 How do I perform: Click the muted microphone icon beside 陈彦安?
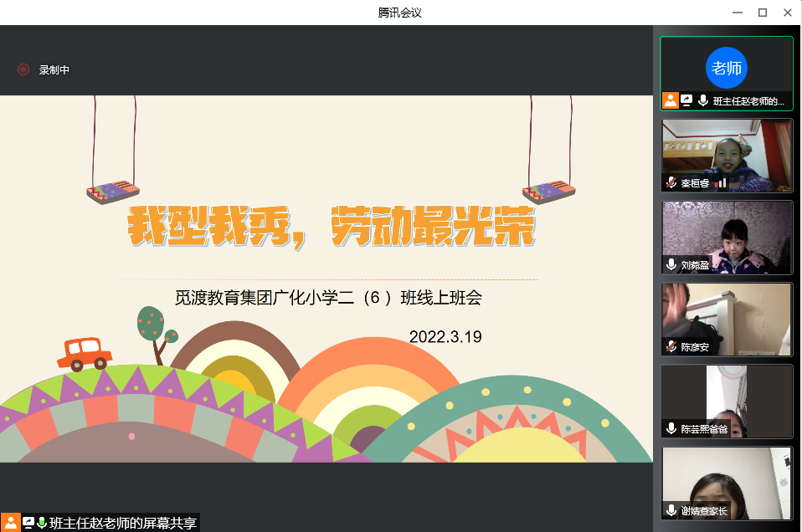[x=671, y=346]
